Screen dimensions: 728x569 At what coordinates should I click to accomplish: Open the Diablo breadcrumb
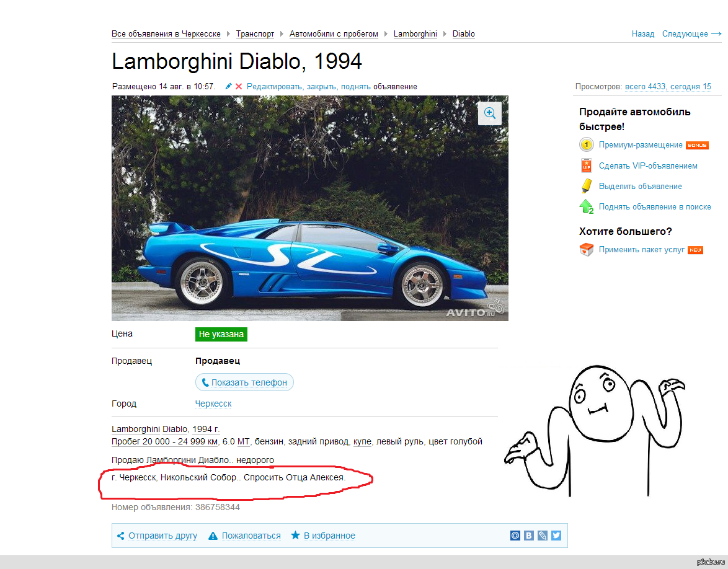click(464, 34)
